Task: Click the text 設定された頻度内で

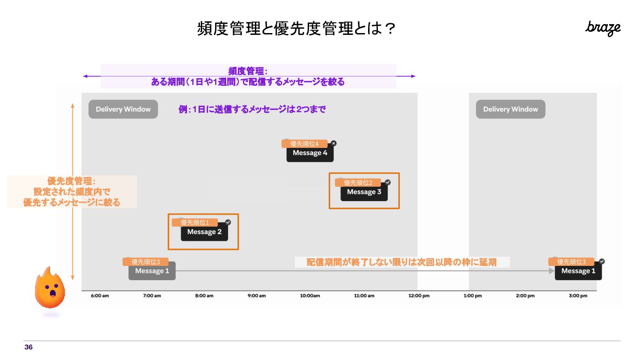Action: tap(72, 192)
